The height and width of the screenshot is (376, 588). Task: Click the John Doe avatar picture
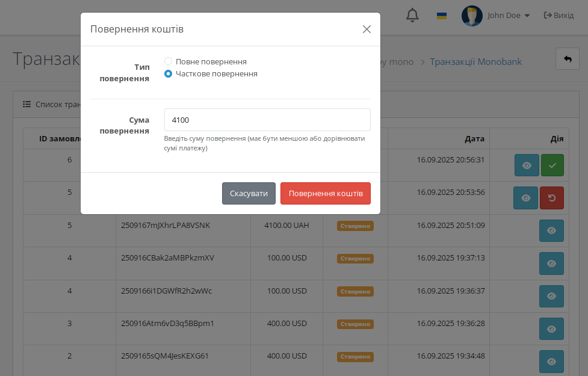[472, 16]
